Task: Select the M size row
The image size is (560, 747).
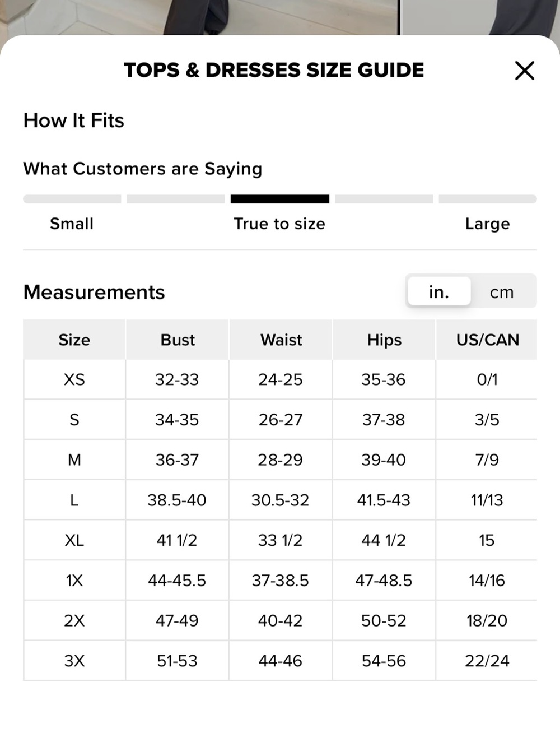Action: (280, 460)
